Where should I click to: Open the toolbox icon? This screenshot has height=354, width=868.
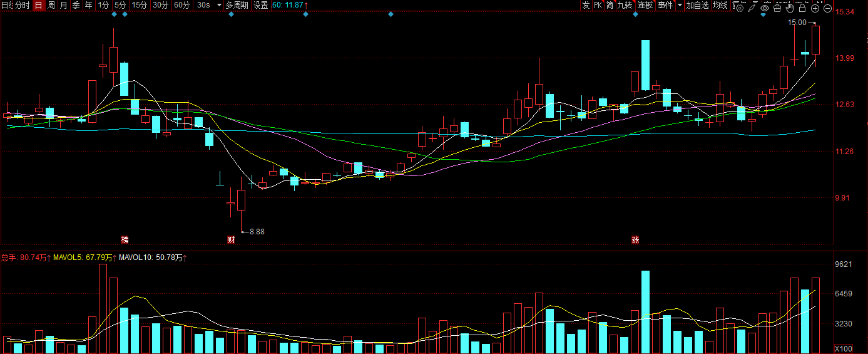(777, 8)
